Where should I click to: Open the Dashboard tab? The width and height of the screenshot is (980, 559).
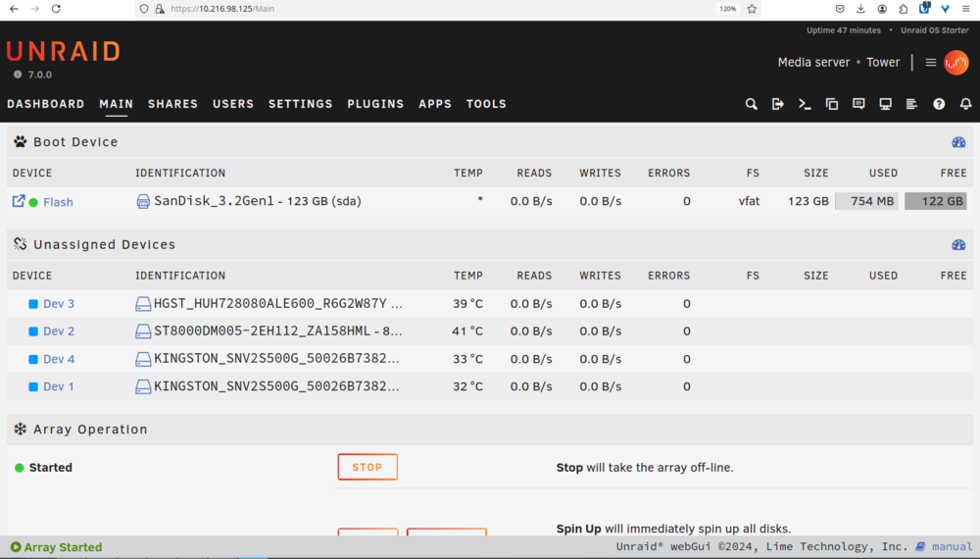point(46,104)
